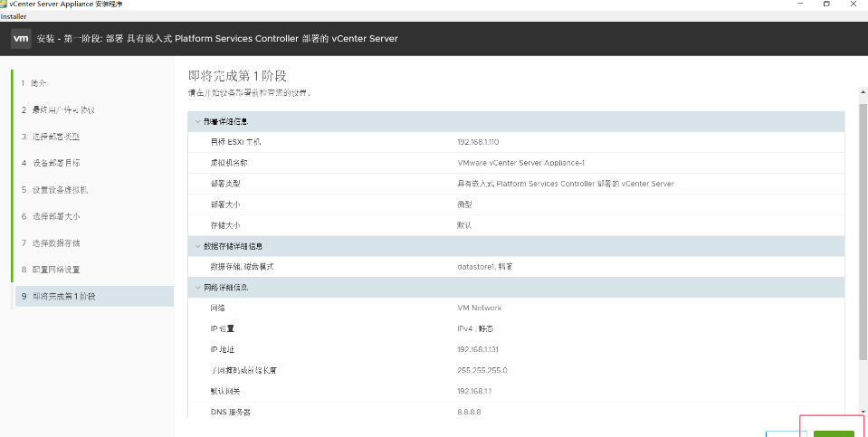Open the Installer menu
Viewport: 868px width, 437px height.
pos(14,16)
